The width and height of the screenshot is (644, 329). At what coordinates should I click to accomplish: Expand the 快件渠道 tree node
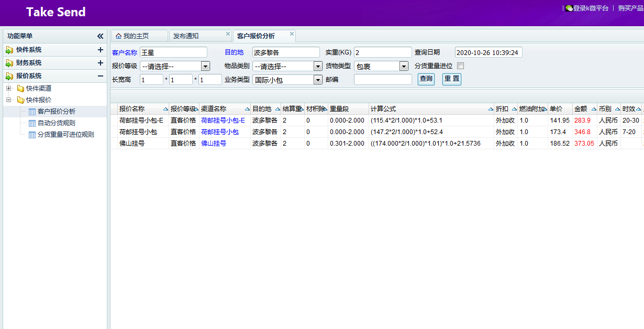(x=8, y=89)
